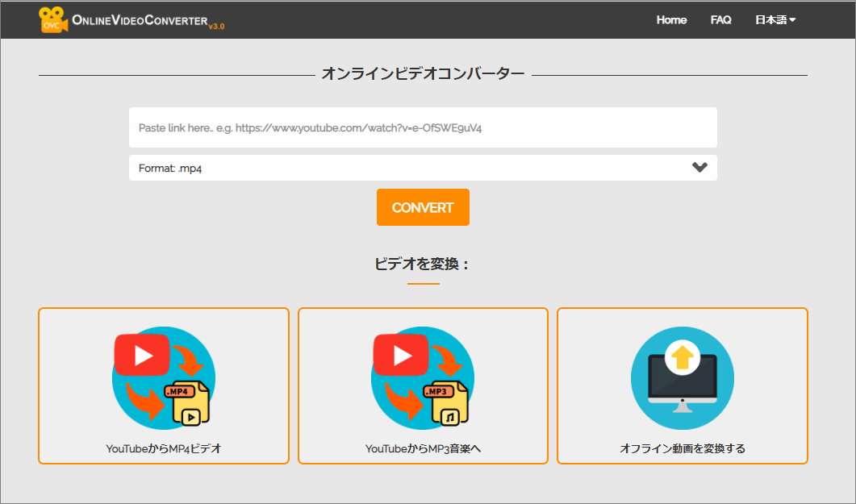The width and height of the screenshot is (856, 504).
Task: Open the Format: .mp4 dropdown
Action: click(423, 168)
